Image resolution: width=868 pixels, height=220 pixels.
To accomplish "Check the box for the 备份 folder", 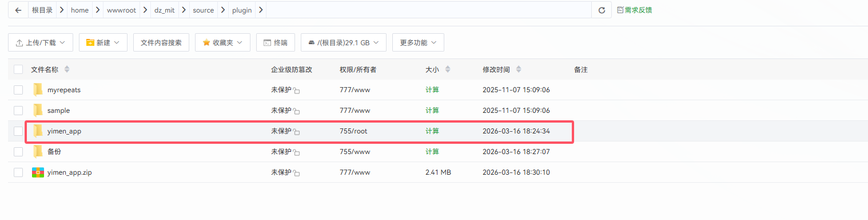I will (18, 152).
